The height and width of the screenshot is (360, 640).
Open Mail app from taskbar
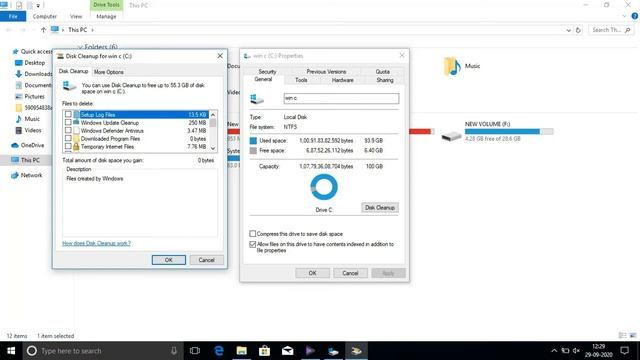point(287,351)
